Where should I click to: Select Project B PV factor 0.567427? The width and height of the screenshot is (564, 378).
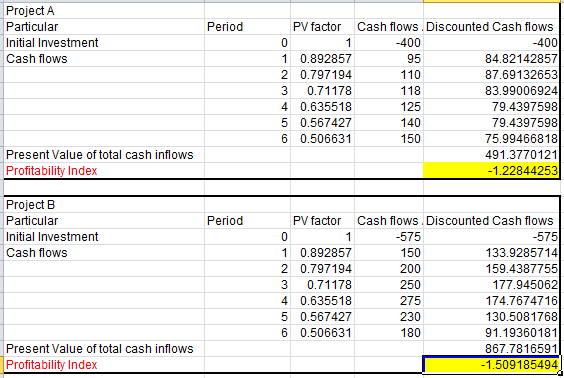click(x=322, y=316)
